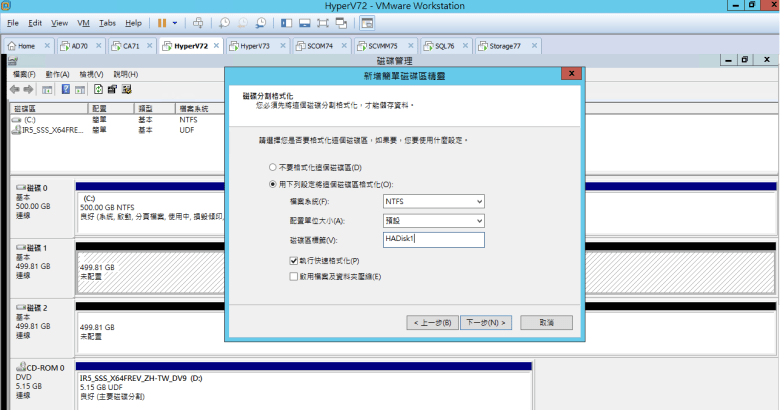780x410 pixels.
Task: Open the VM menu in the menu bar
Action: (84, 22)
